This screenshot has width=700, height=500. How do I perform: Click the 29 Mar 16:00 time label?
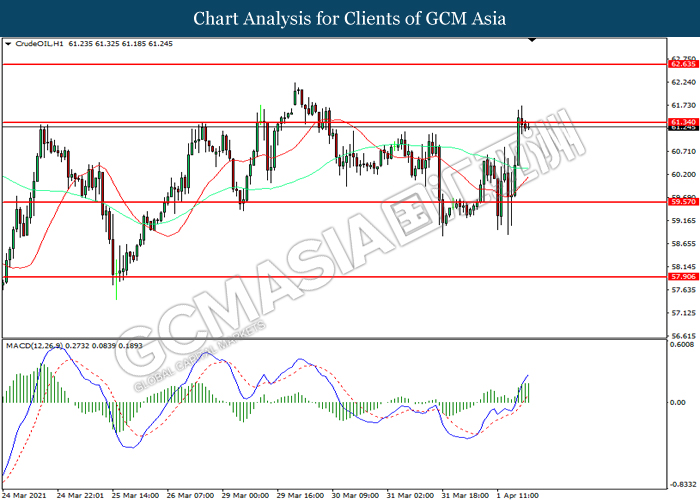[300, 495]
